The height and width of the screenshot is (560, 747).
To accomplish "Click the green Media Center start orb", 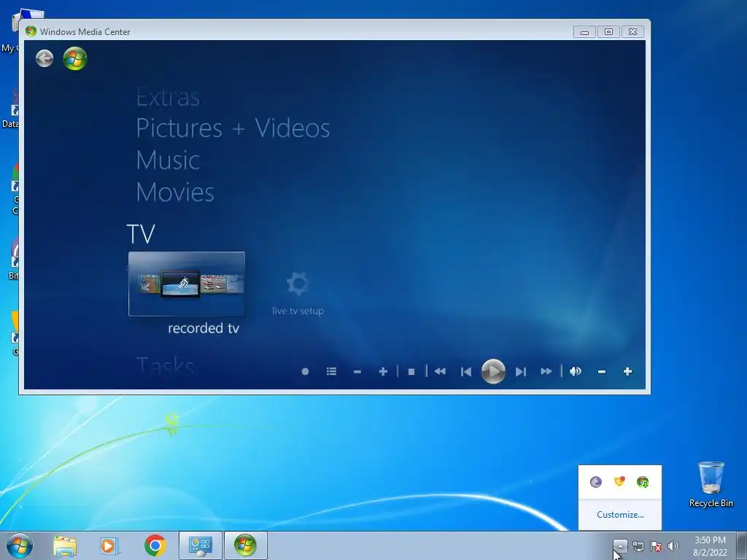I will pyautogui.click(x=75, y=58).
